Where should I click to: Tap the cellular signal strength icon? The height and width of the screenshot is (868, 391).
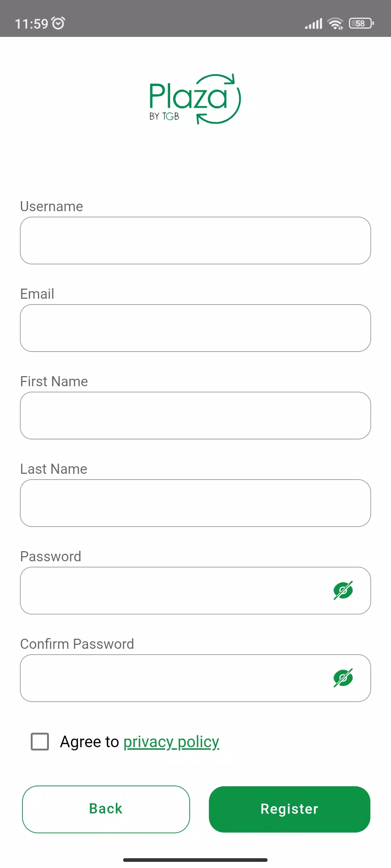coord(314,24)
